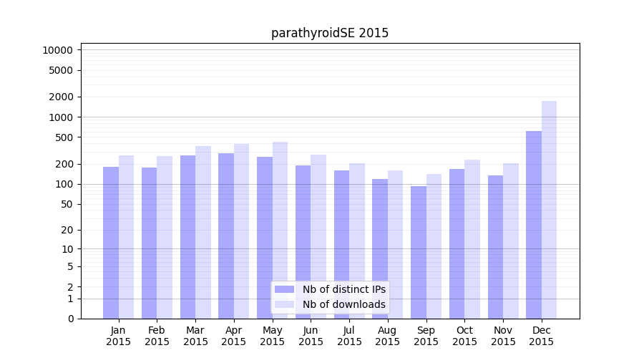Select the 0 y-axis tick label
The image size is (644, 358).
[x=70, y=319]
